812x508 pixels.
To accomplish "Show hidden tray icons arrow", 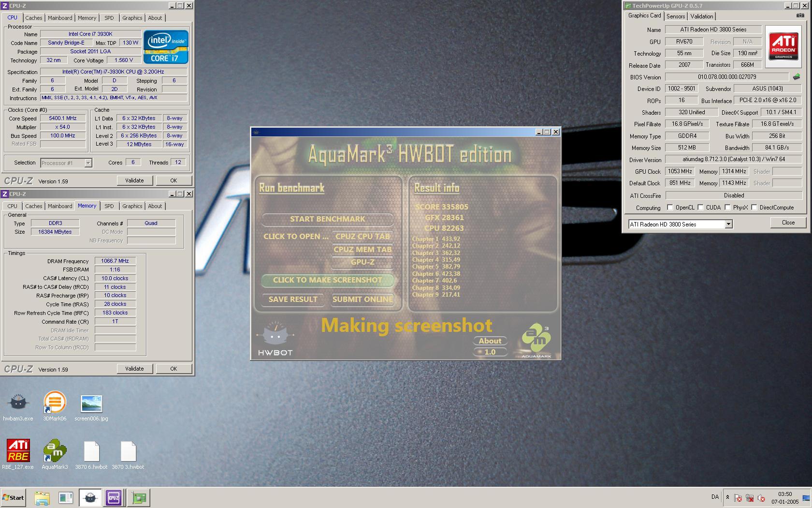I will pos(727,497).
